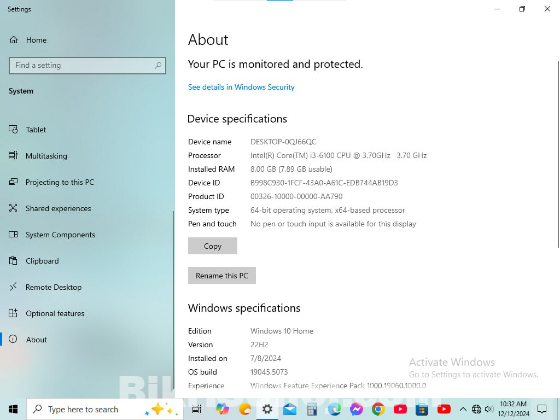Click the magnifier in Find a setting
Viewport: 560px width, 420px height.
pyautogui.click(x=158, y=65)
